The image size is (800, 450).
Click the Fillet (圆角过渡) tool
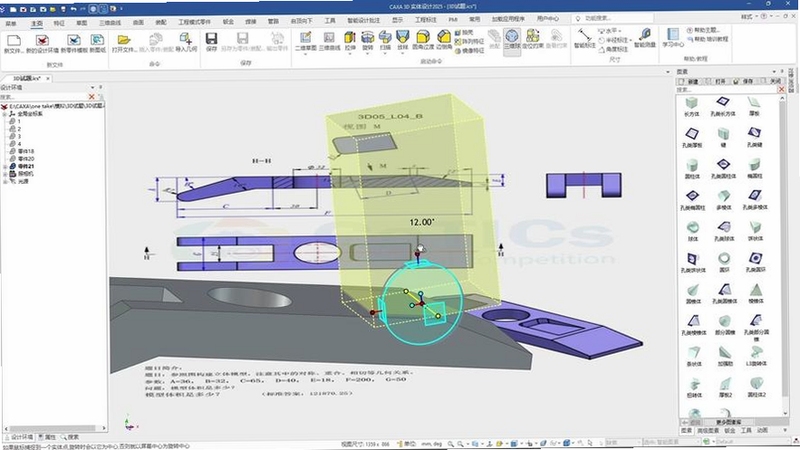coord(422,38)
